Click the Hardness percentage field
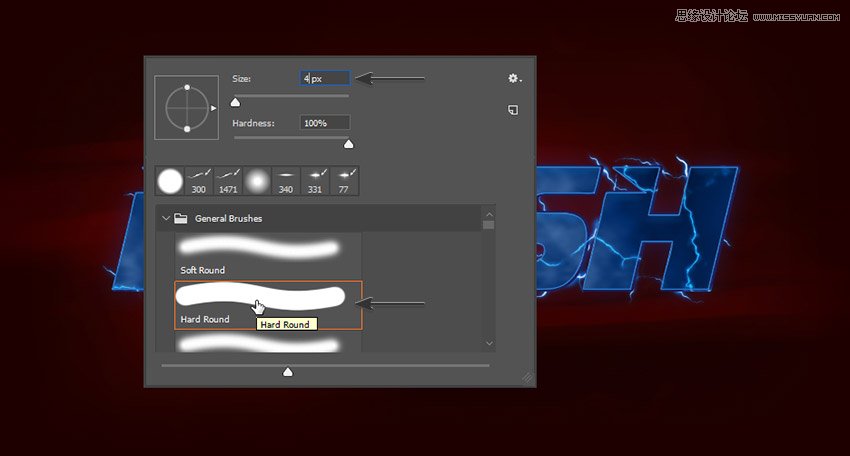The width and height of the screenshot is (850, 456). point(325,122)
